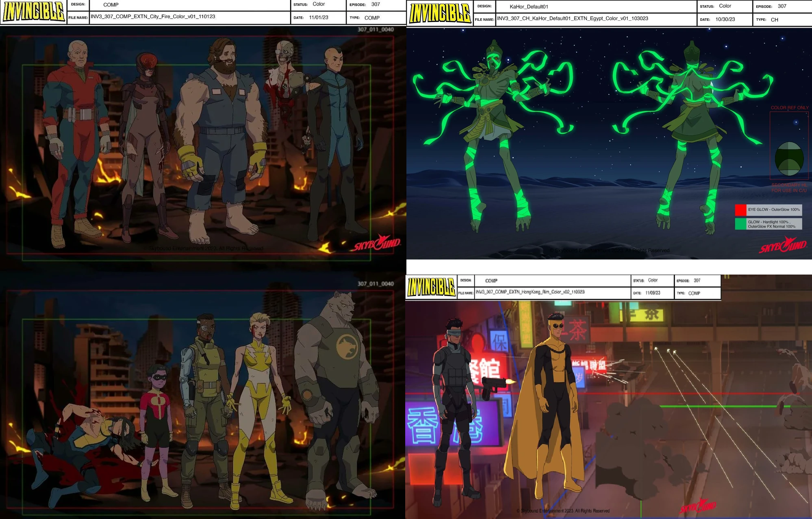Select the red EYE GLOW color swatch
The width and height of the screenshot is (812, 519).
pyautogui.click(x=740, y=210)
